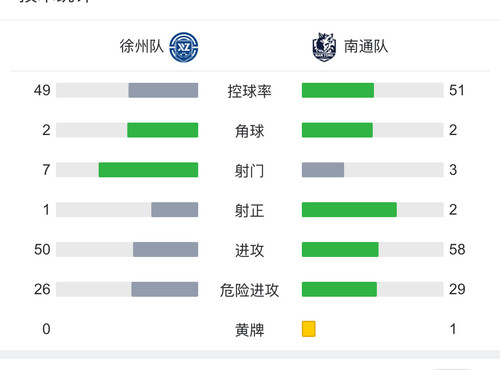Click Nantong's green possession bar showing 51
Image resolution: width=500 pixels, height=370 pixels.
(x=338, y=90)
